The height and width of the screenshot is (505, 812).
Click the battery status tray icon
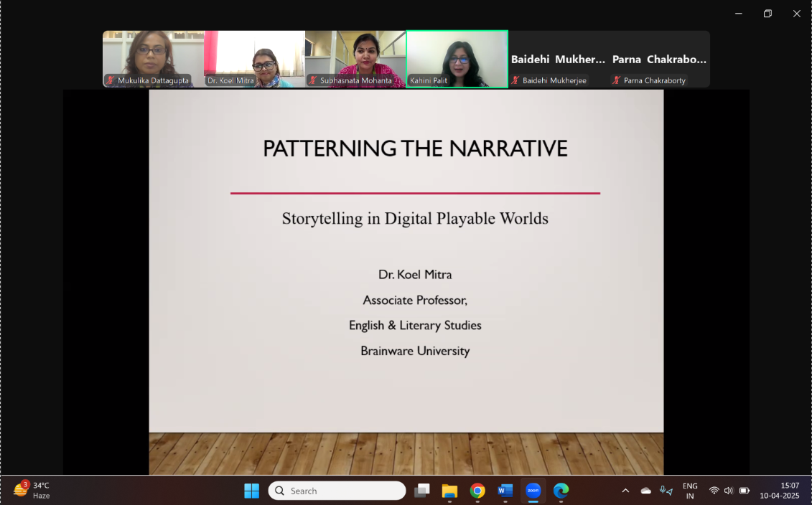click(745, 491)
